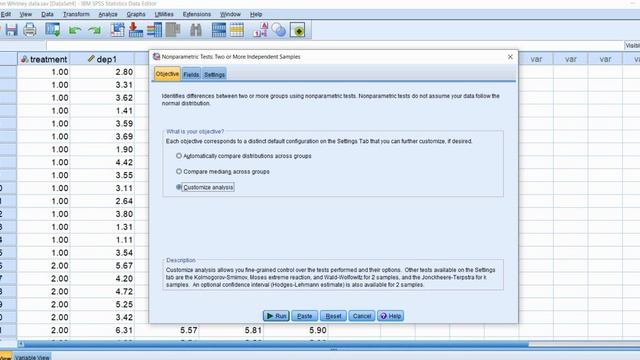Open the Analyze menu
This screenshot has height=360, width=640.
(x=108, y=14)
